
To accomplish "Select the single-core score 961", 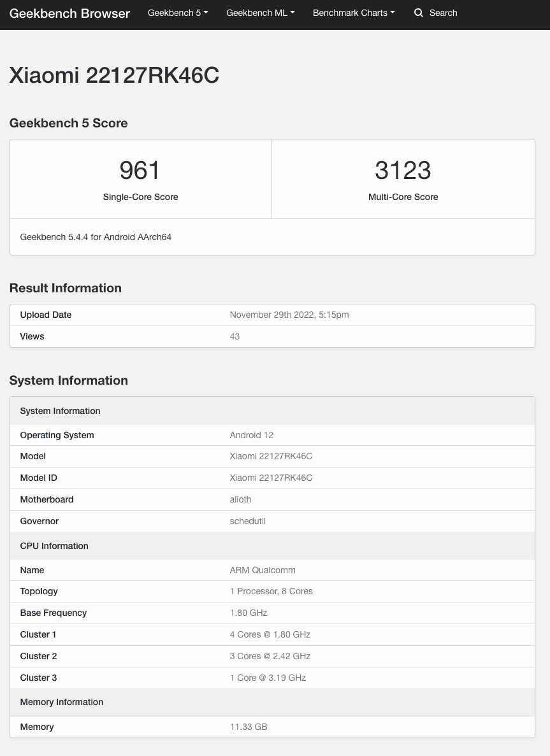I will pos(140,170).
